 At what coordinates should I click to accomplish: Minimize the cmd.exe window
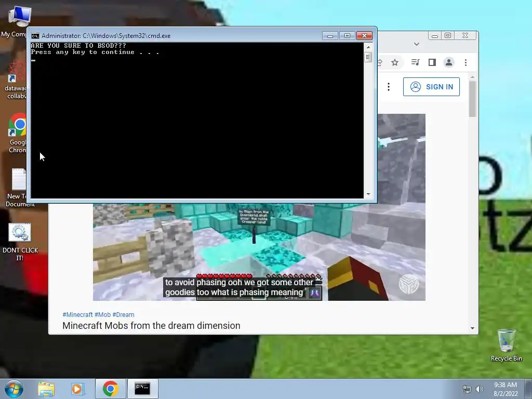pyautogui.click(x=330, y=36)
